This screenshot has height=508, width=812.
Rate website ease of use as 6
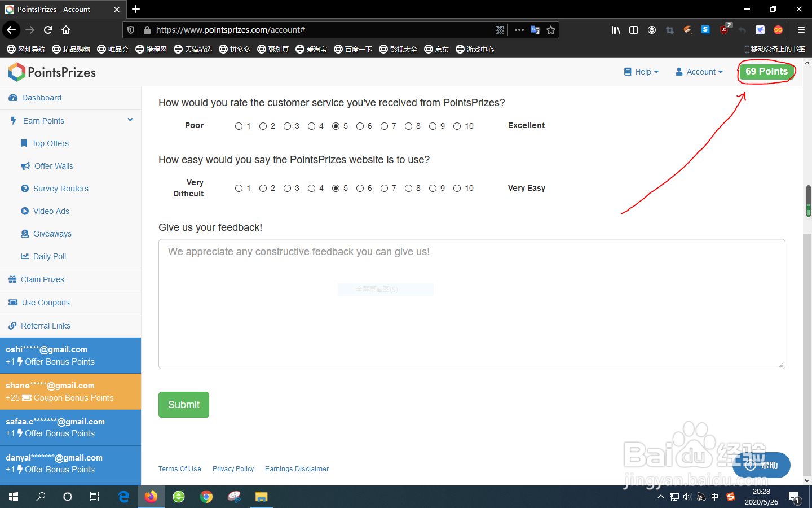[360, 188]
